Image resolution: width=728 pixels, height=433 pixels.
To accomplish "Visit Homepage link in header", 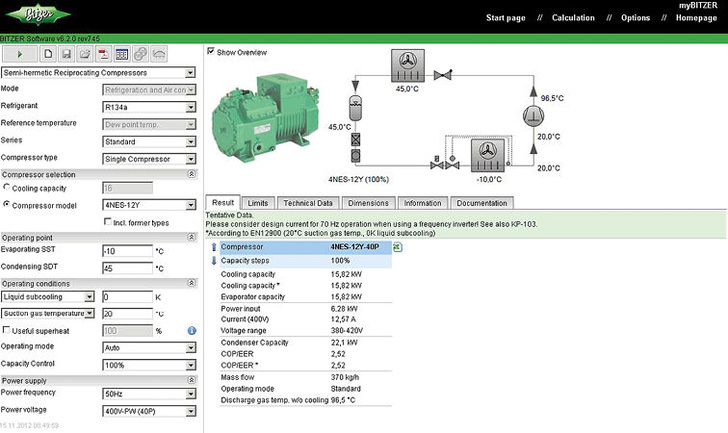I will [696, 18].
